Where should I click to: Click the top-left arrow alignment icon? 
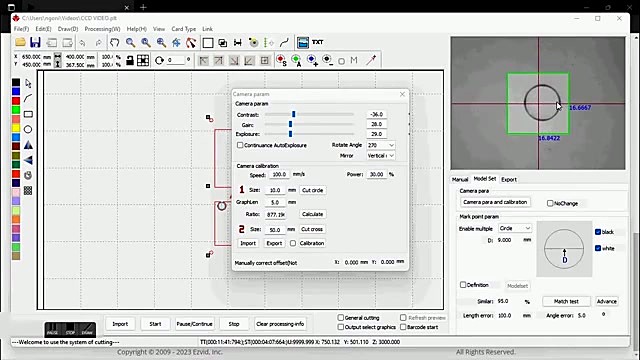click(x=203, y=61)
